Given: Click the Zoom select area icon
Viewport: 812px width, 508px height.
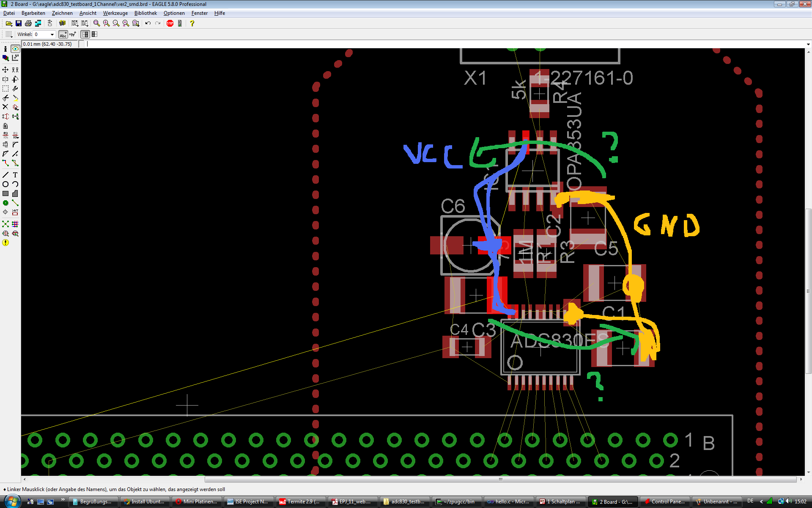Looking at the screenshot, I should point(136,23).
